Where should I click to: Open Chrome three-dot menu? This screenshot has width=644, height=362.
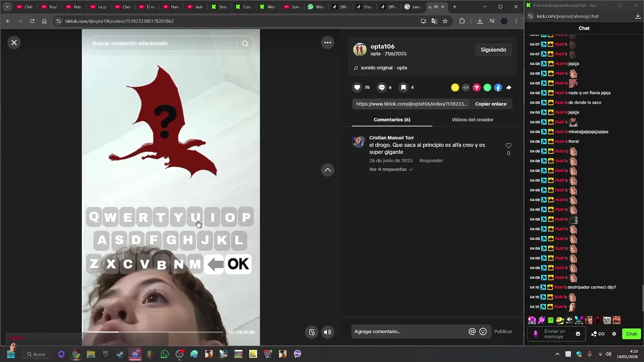[x=516, y=21]
